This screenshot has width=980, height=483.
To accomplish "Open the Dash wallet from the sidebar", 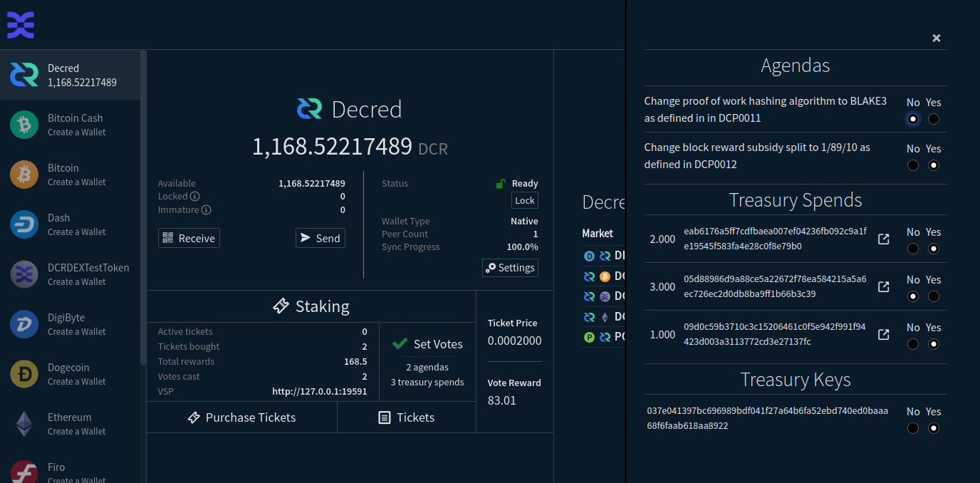I will tap(24, 224).
